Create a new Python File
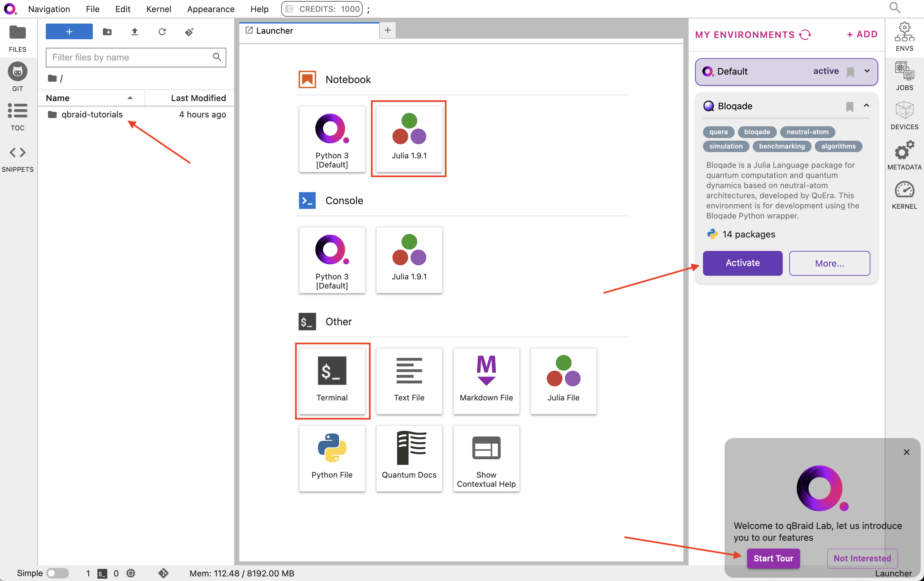Image resolution: width=924 pixels, height=581 pixels. (332, 459)
